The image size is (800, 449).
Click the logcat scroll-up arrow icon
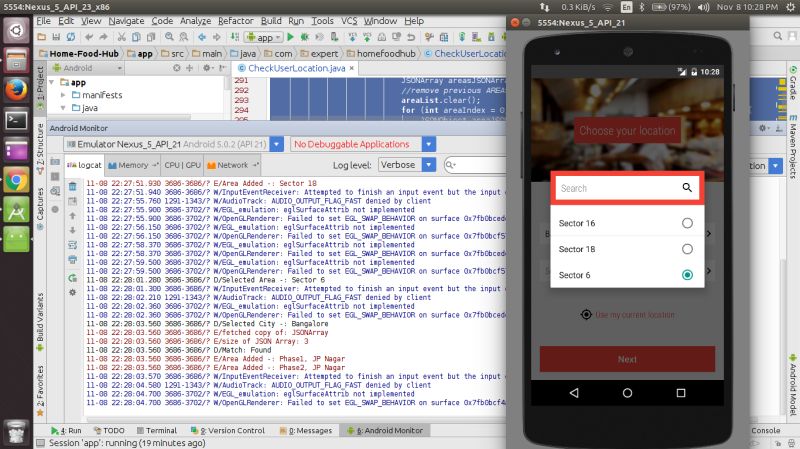pos(72,216)
